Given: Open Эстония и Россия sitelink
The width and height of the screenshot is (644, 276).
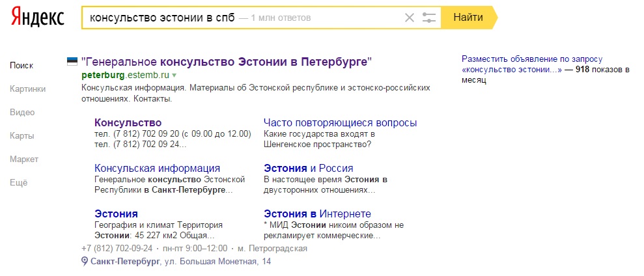Looking at the screenshot, I should click(309, 169).
